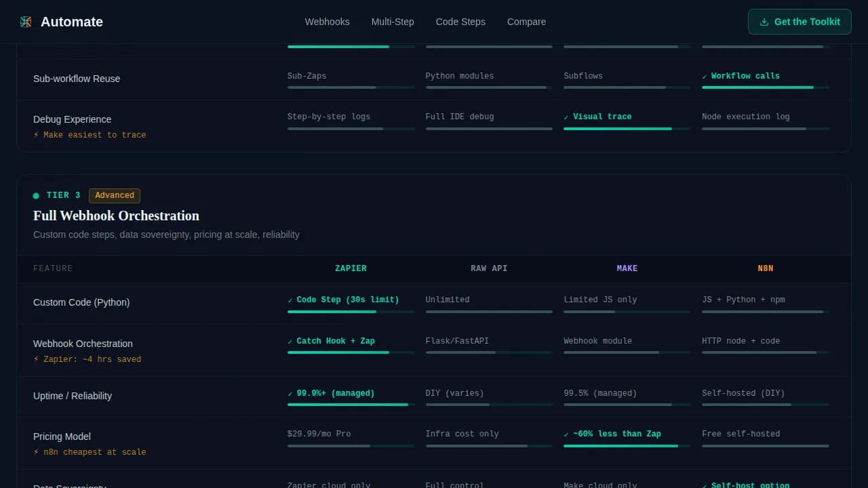Click the Sub-workflow Reuse row label
Screen dimensions: 868x488
point(77,79)
